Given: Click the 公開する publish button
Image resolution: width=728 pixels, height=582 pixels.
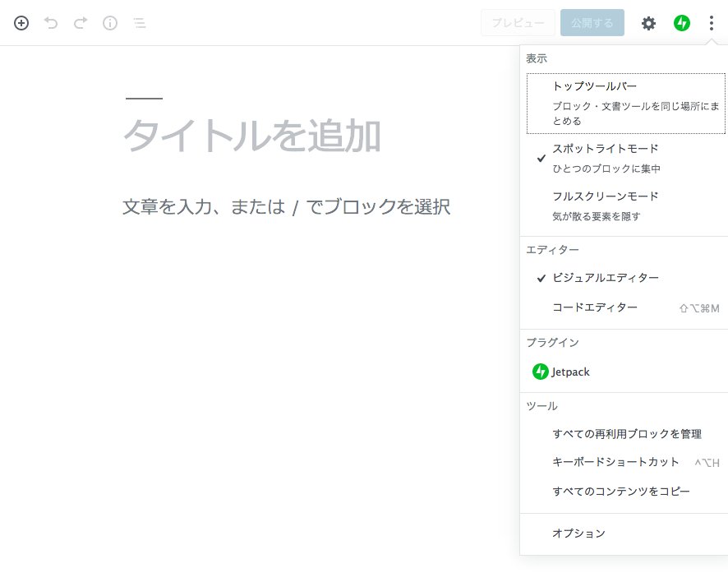Looking at the screenshot, I should pos(592,23).
